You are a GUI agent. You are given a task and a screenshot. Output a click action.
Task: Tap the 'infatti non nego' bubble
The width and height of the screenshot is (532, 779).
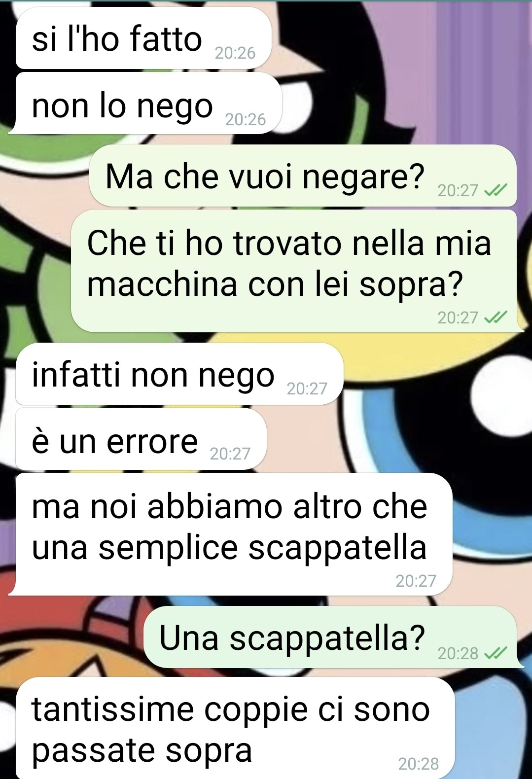click(179, 374)
